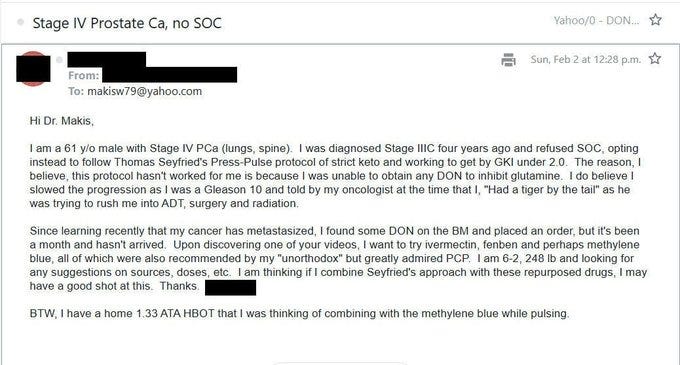Viewport: 680px width, 365px height.
Task: Select the subject Stage IV Prostate Ca, no SOC
Action: (127, 23)
